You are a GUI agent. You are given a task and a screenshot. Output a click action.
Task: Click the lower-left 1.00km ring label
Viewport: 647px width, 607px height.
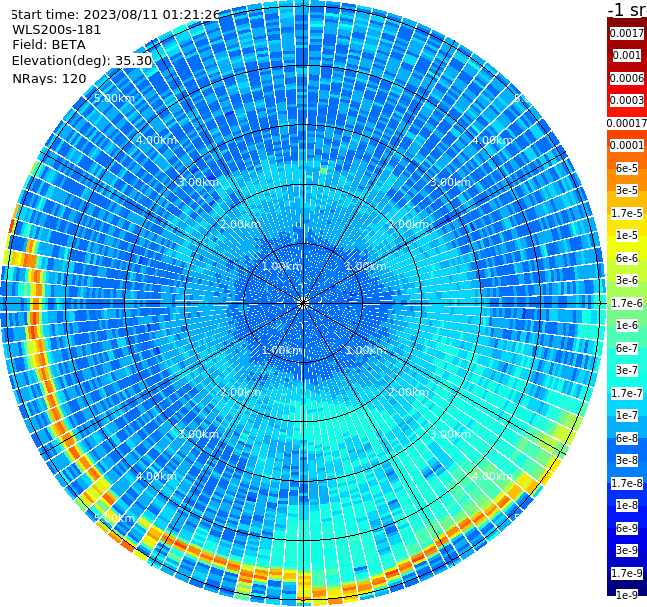(x=283, y=350)
